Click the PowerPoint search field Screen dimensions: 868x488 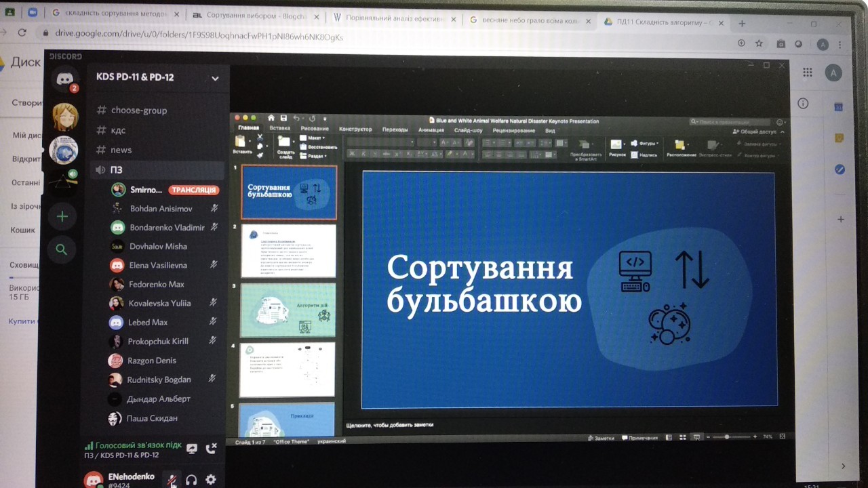[x=731, y=122]
